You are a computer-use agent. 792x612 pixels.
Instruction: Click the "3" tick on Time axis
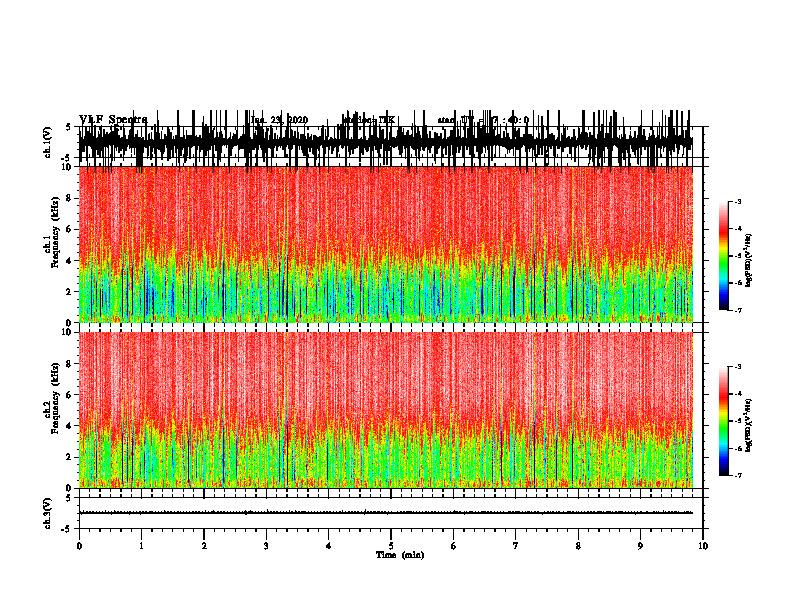coord(266,546)
